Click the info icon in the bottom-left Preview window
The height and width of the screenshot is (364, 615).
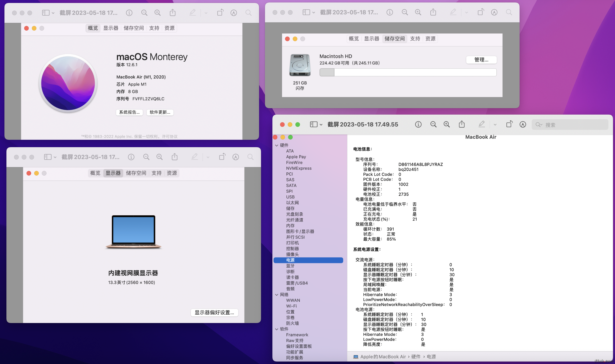pos(131,157)
